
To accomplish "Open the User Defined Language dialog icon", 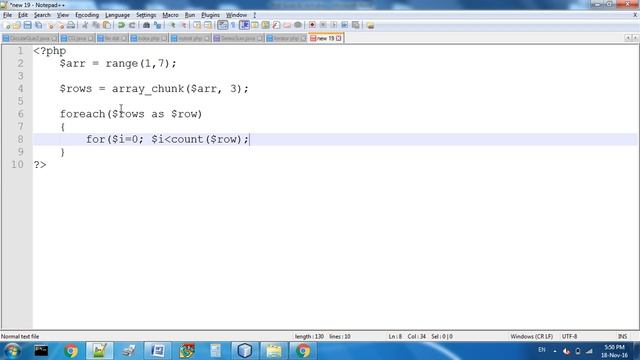I will pos(255,25).
